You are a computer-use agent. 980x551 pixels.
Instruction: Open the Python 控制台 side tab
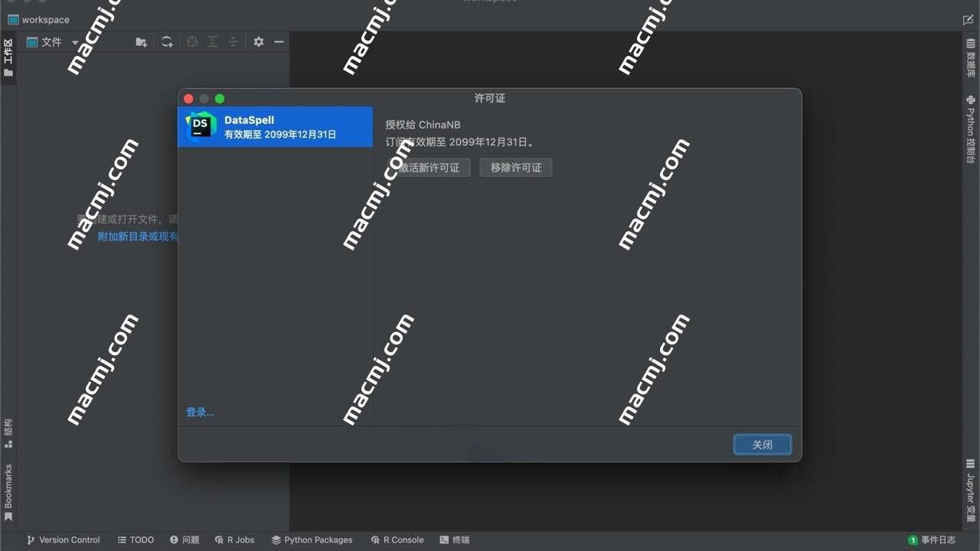tap(971, 129)
